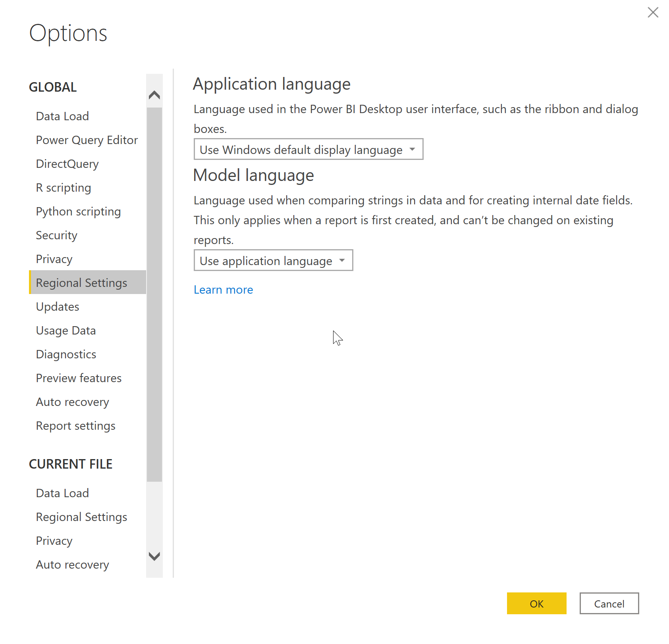Open the Learn more link
Screen dimensions: 669x644
(x=223, y=290)
